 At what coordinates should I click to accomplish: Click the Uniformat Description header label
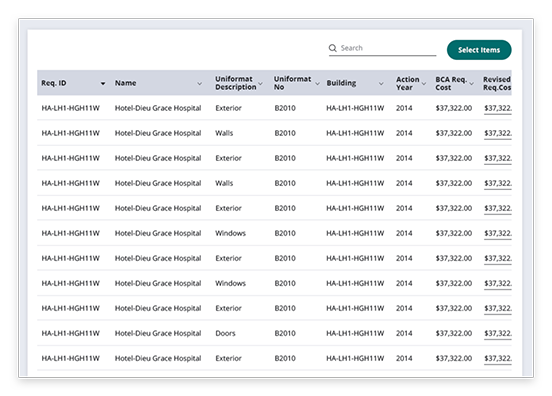point(236,83)
